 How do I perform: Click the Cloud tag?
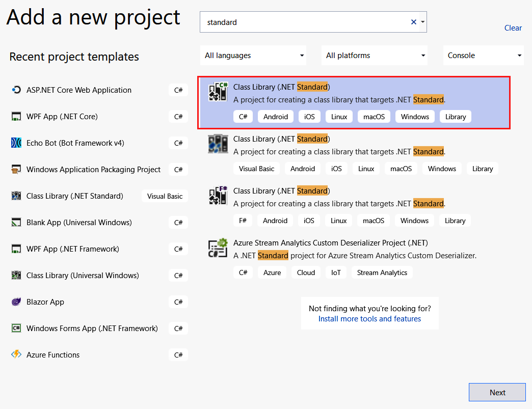tap(306, 272)
